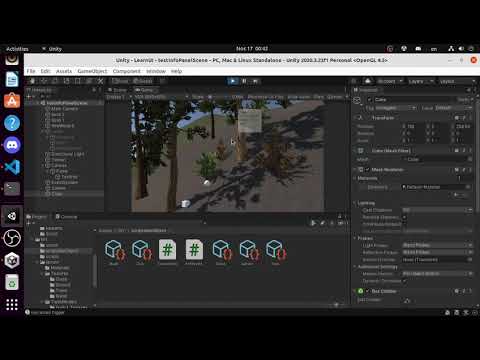Image resolution: width=480 pixels, height=360 pixels.
Task: Select Directional Light in the Hierarchy
Action: 67,154
